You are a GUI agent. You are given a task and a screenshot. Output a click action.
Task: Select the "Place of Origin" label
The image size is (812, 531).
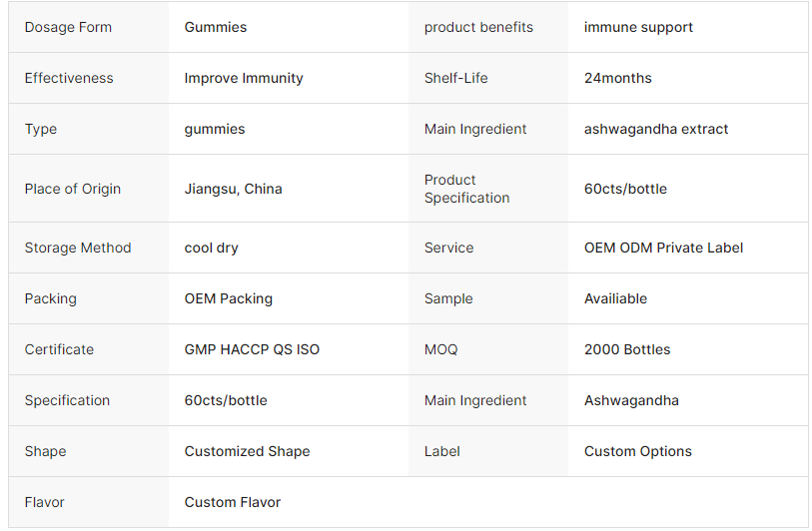tap(73, 189)
